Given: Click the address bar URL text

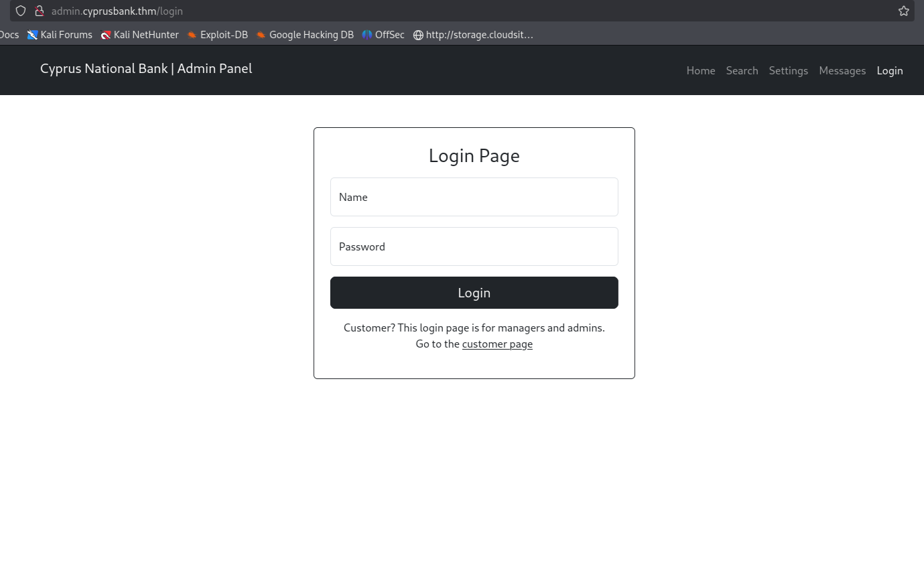Looking at the screenshot, I should click(117, 11).
